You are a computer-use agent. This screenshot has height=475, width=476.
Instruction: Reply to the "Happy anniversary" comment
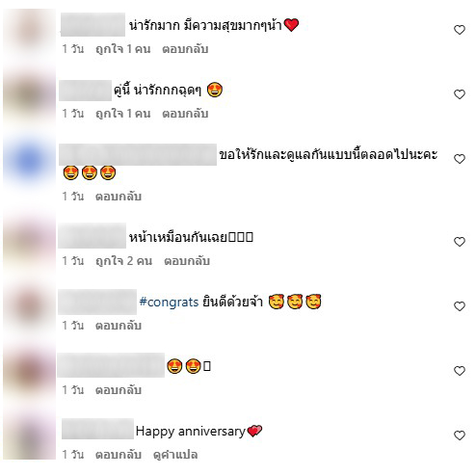click(x=119, y=455)
